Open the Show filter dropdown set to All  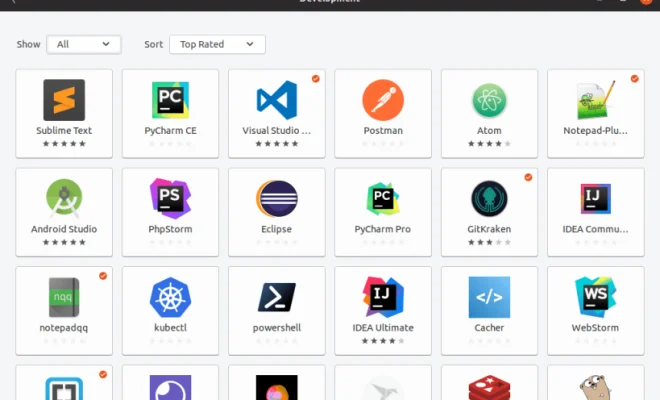pos(84,44)
